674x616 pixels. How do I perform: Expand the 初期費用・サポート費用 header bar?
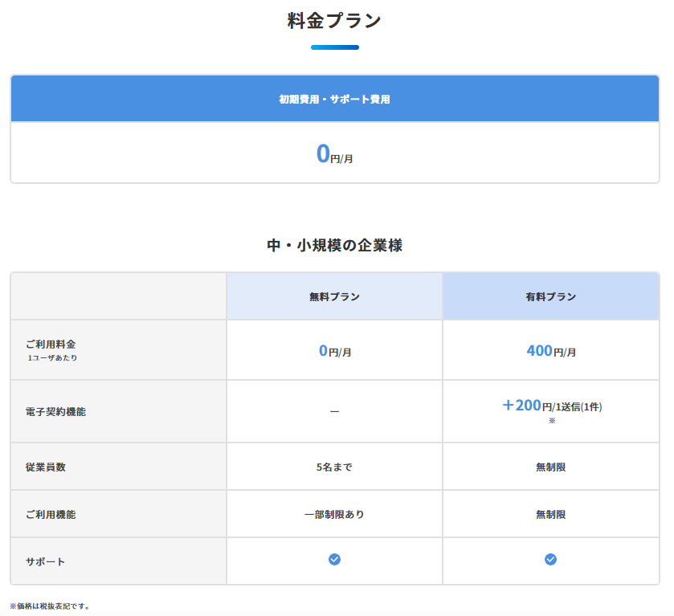(333, 98)
